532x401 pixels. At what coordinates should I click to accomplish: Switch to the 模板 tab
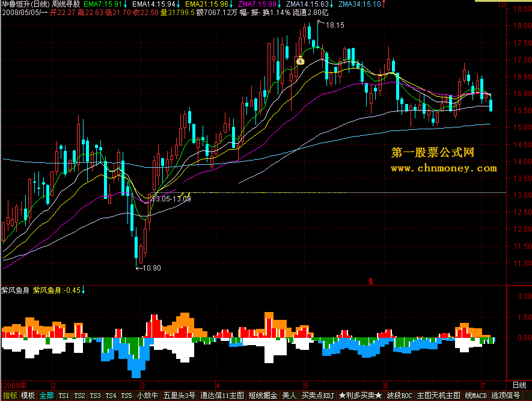point(28,396)
